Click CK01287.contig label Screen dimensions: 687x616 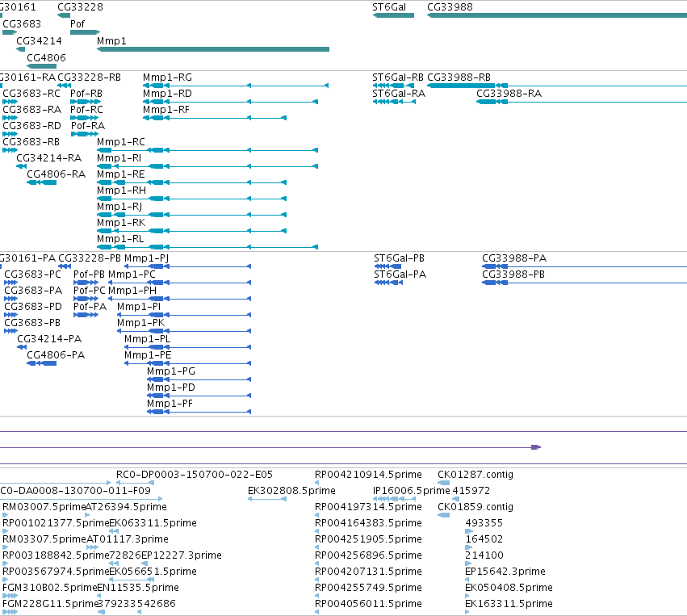(475, 475)
